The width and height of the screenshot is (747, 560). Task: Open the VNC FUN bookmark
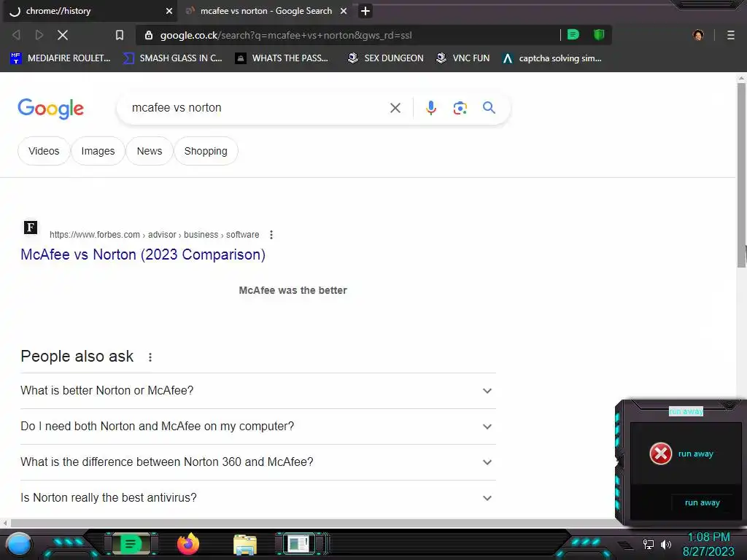[463, 58]
